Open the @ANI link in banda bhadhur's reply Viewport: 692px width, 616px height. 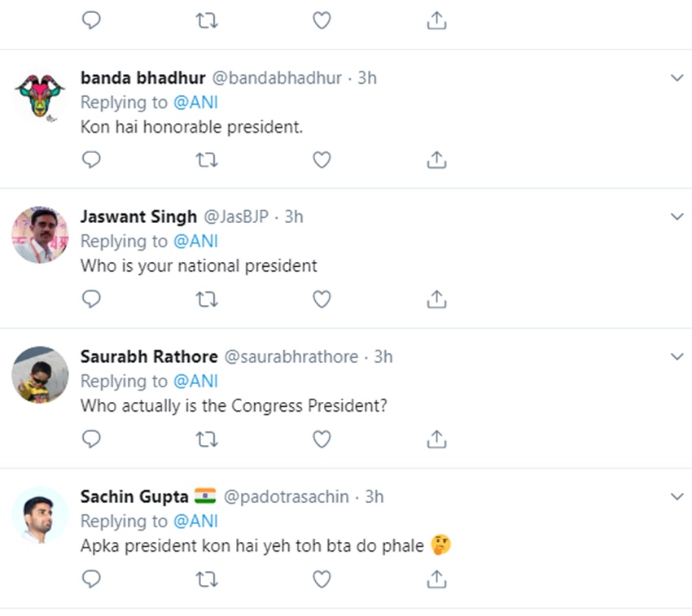(195, 103)
